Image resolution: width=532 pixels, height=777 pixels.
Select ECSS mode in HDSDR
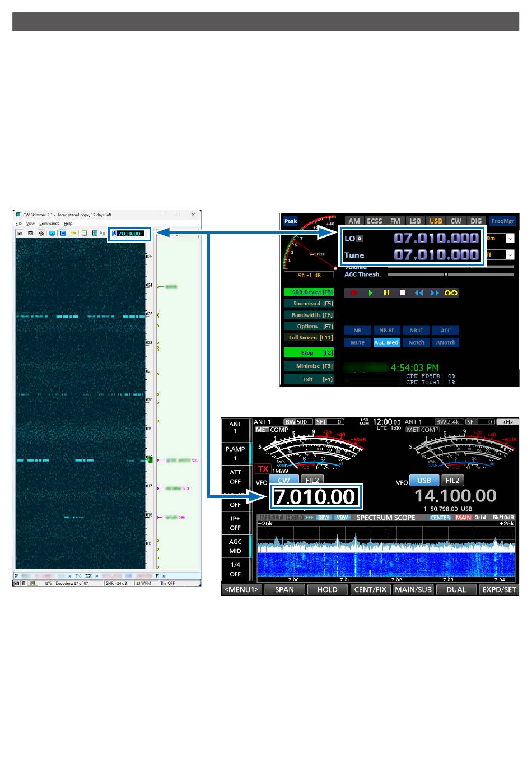pyautogui.click(x=374, y=221)
